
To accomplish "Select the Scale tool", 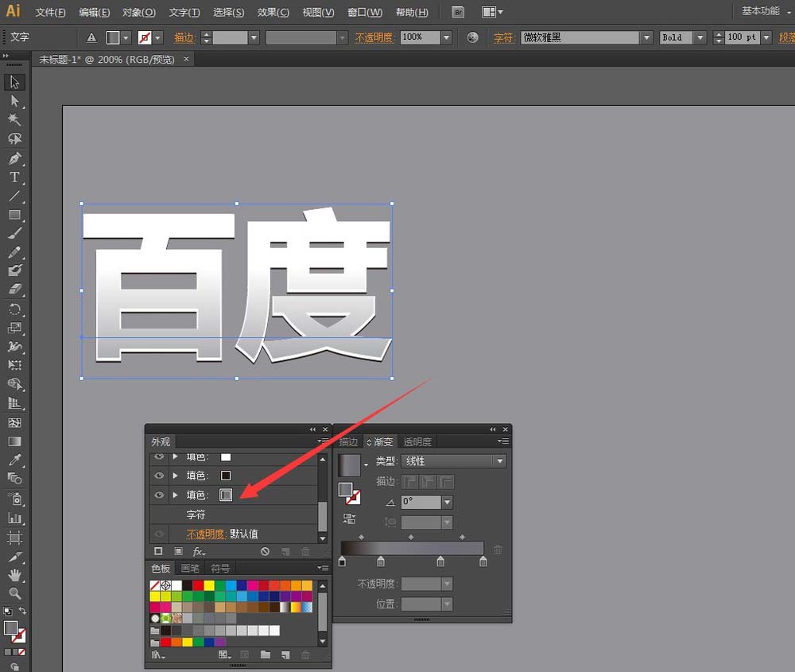I will 14,328.
